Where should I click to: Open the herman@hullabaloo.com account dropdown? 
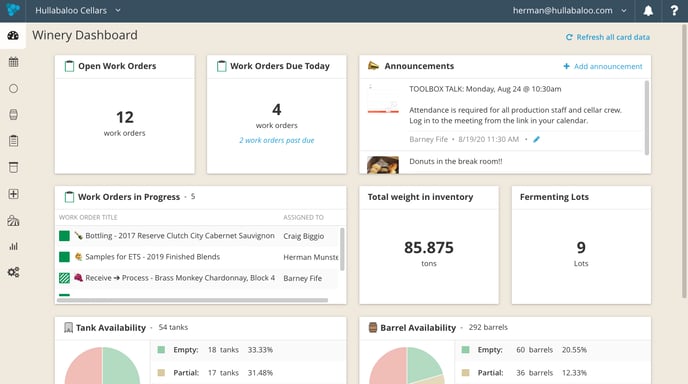(x=570, y=11)
